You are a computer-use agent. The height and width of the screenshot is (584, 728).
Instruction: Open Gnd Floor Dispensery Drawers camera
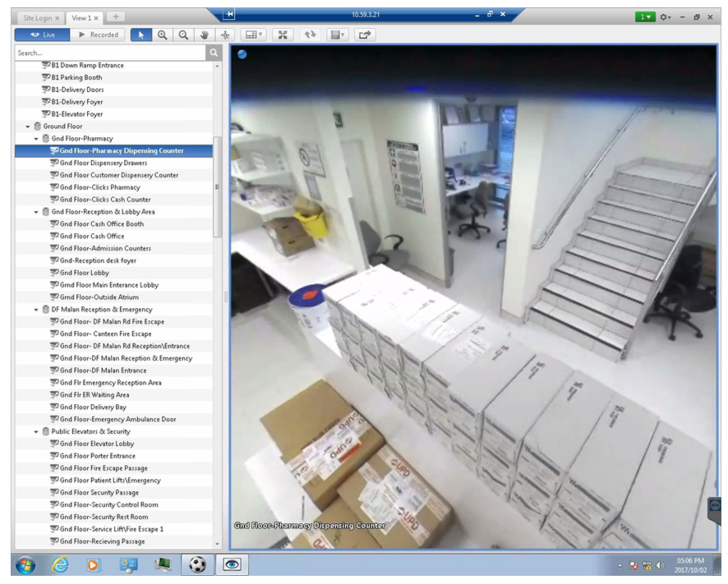(104, 163)
